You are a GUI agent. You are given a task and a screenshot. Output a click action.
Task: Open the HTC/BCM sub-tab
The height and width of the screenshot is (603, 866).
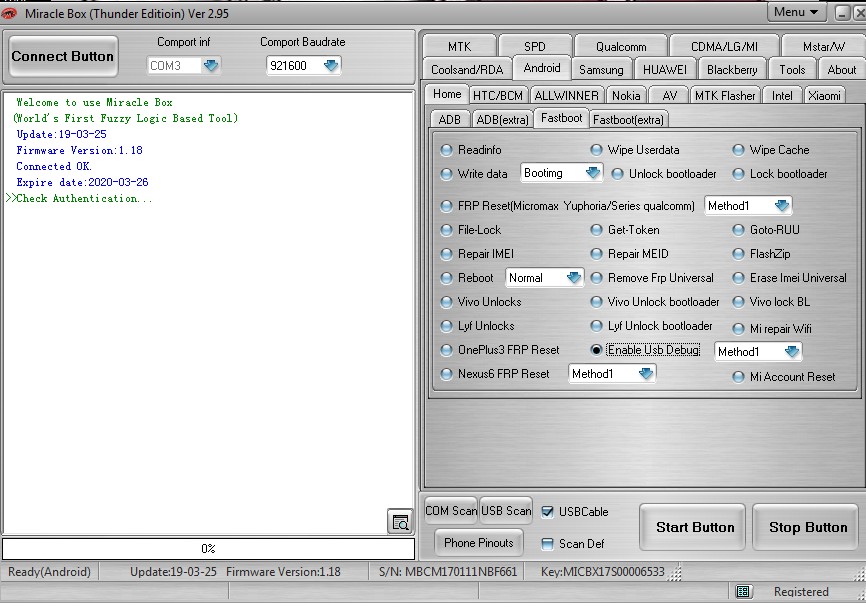(x=498, y=96)
